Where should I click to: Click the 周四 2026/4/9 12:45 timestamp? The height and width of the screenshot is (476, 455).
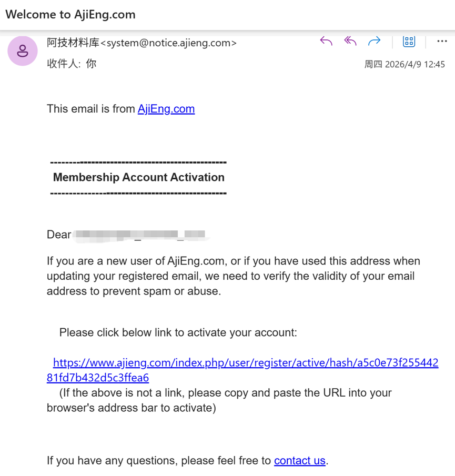(x=405, y=64)
